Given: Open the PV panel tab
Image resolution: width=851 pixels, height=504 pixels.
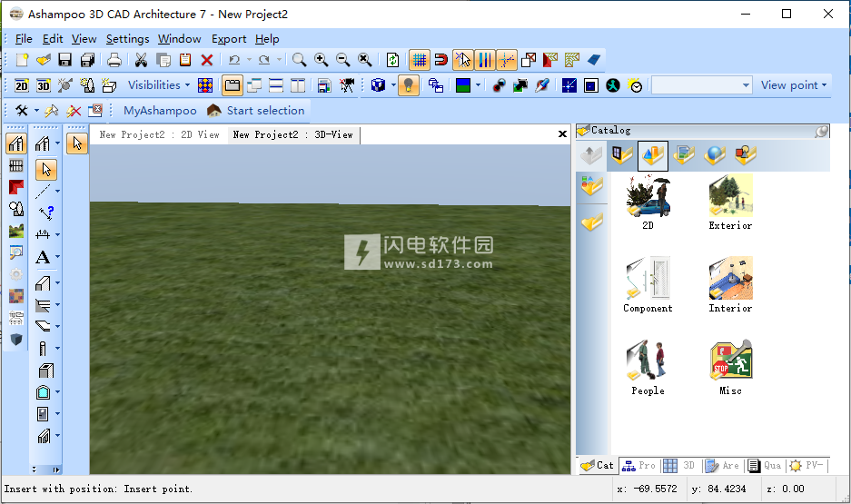Looking at the screenshot, I should click(x=807, y=466).
